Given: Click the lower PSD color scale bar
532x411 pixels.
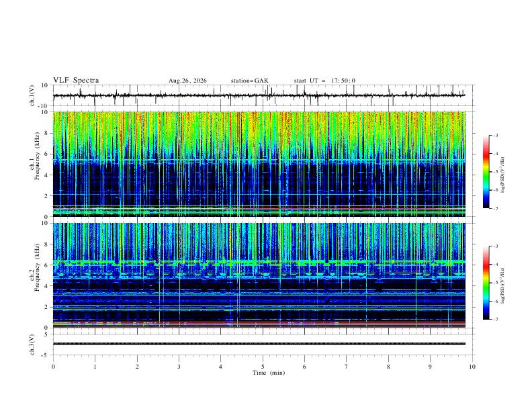Looking at the screenshot, I should point(486,283).
